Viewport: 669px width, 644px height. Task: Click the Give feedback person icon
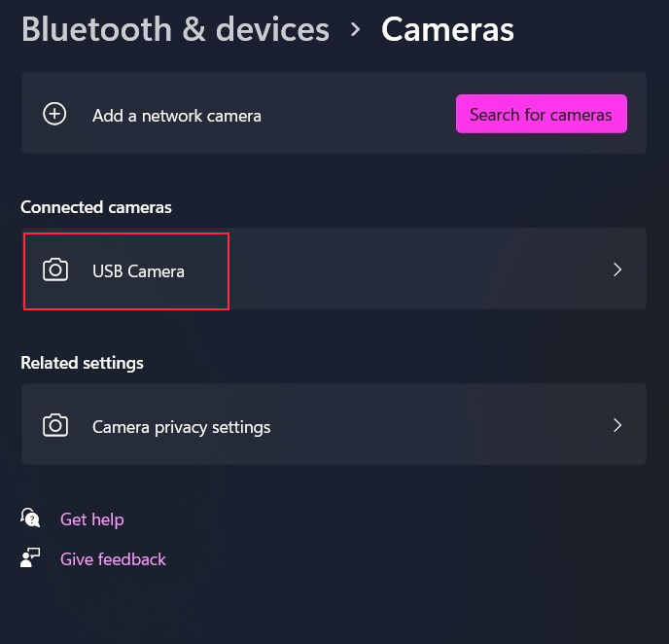(30, 558)
